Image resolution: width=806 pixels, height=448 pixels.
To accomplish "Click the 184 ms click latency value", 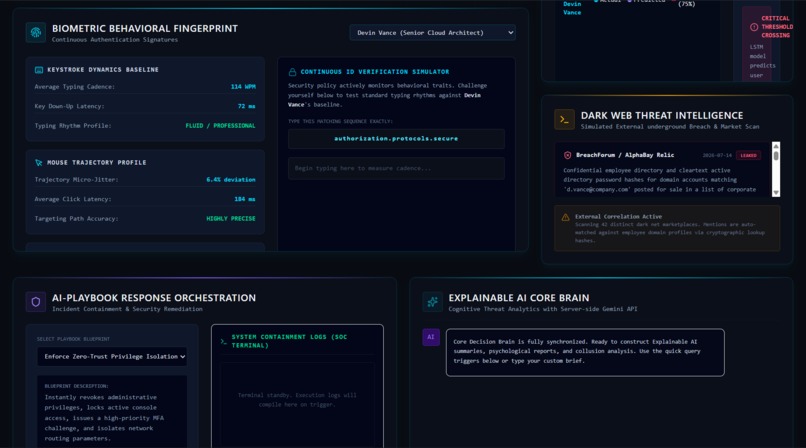I will 245,199.
